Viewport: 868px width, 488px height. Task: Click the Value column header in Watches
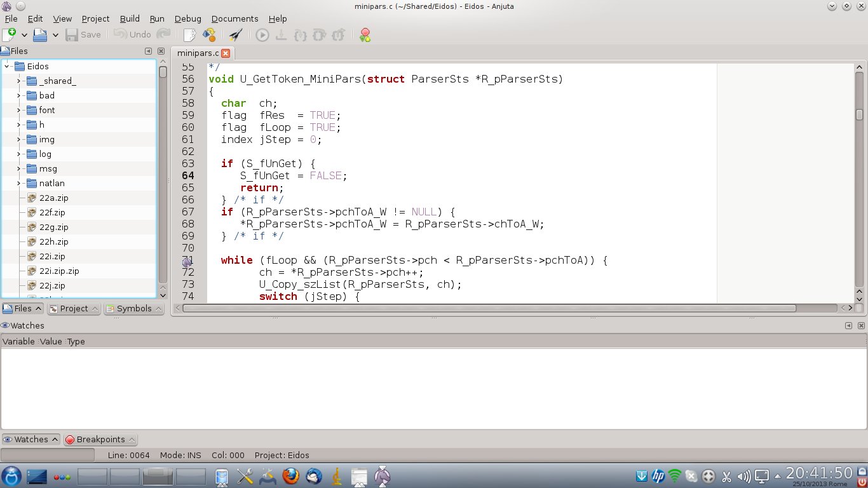[51, 341]
